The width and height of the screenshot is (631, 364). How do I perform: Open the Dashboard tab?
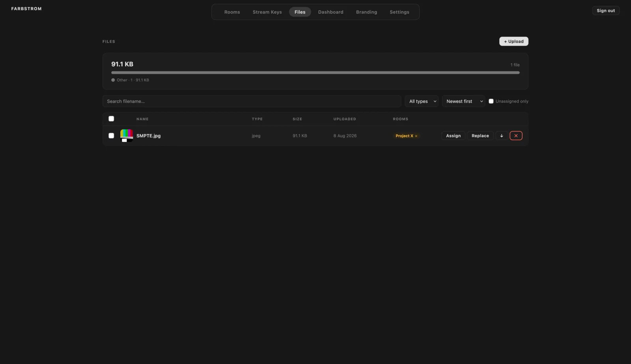pyautogui.click(x=330, y=12)
